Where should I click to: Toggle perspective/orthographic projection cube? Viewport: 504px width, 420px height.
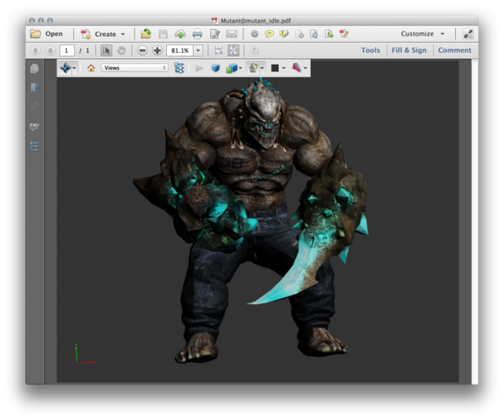click(x=215, y=68)
